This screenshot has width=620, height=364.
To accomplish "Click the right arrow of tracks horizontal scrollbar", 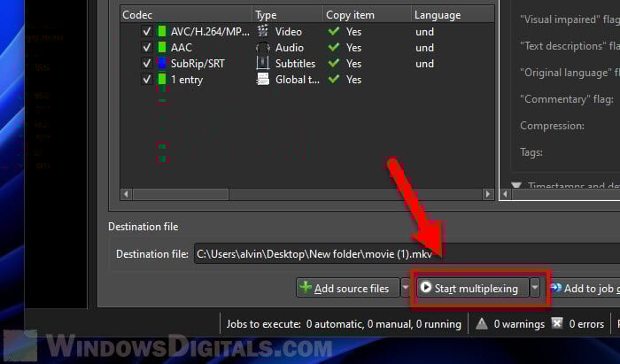I will point(487,194).
